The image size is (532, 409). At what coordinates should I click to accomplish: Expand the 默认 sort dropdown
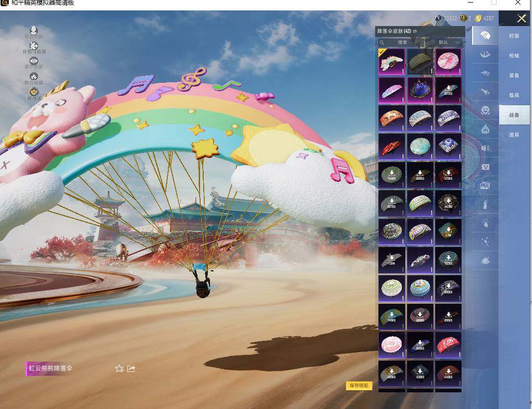click(x=449, y=42)
